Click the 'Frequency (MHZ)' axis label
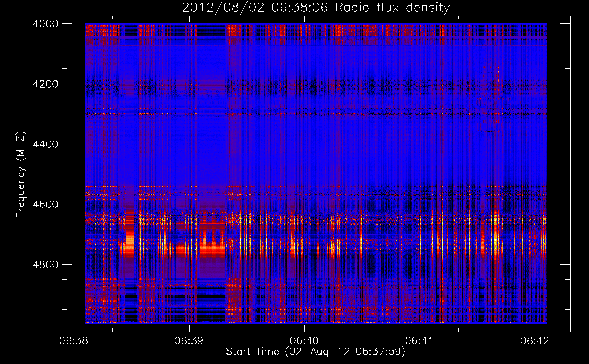 click(21, 175)
